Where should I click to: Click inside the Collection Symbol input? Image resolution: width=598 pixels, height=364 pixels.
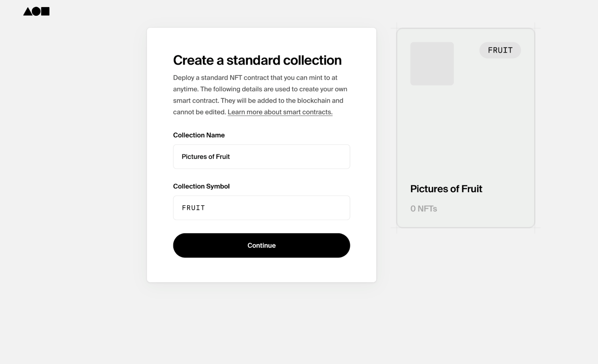click(x=261, y=208)
